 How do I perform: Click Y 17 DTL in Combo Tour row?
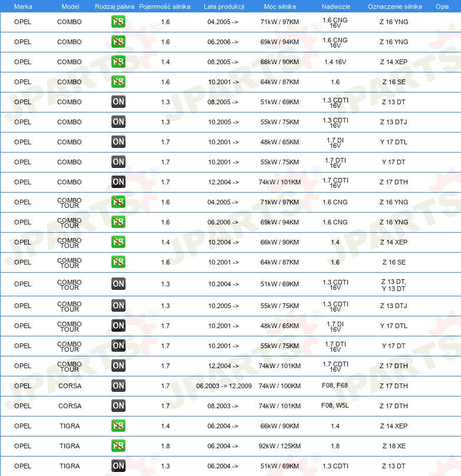click(x=394, y=326)
